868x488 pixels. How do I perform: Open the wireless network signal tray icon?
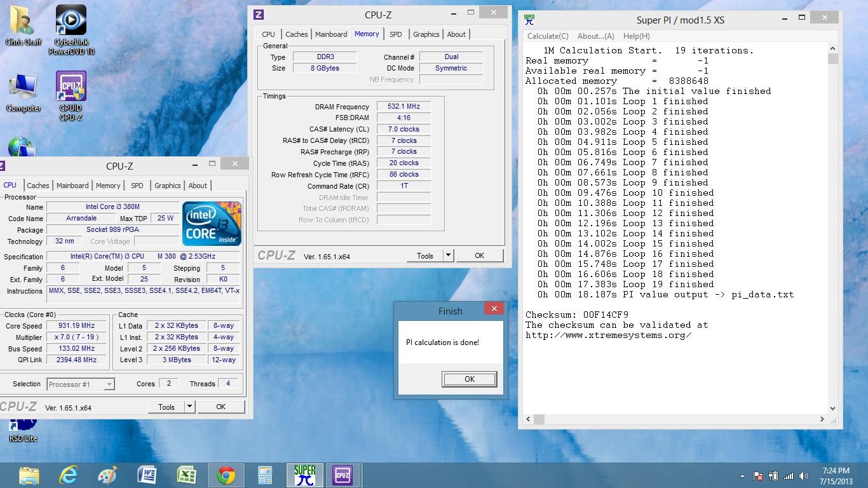click(x=789, y=476)
